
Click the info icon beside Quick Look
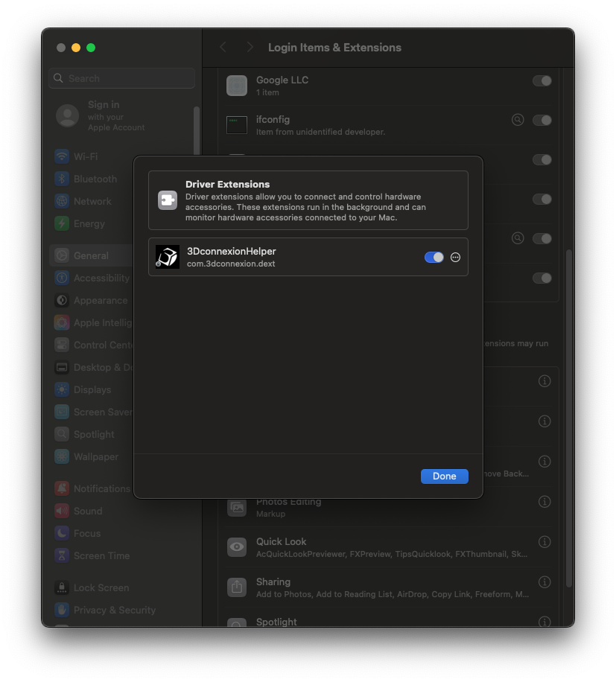pyautogui.click(x=544, y=542)
